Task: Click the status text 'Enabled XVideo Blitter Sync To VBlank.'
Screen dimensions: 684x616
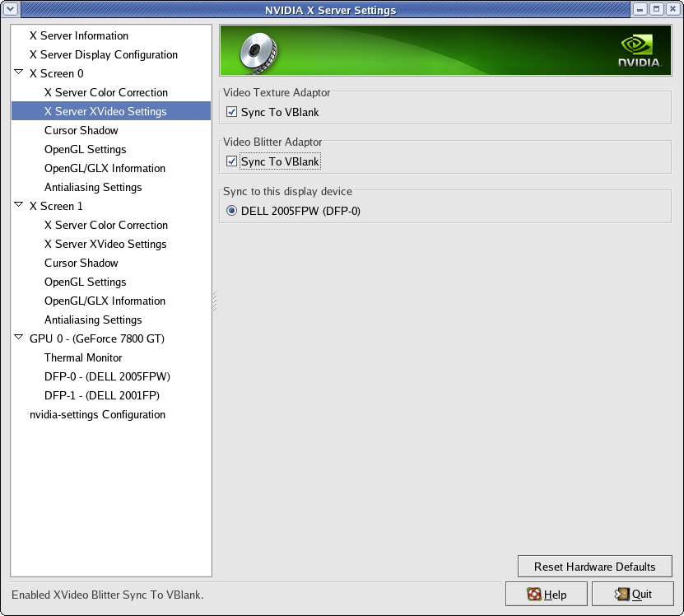Action: (107, 595)
